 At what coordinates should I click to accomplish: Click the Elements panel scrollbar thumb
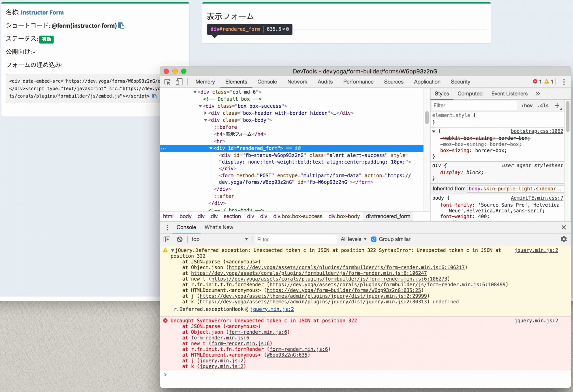pos(427,118)
